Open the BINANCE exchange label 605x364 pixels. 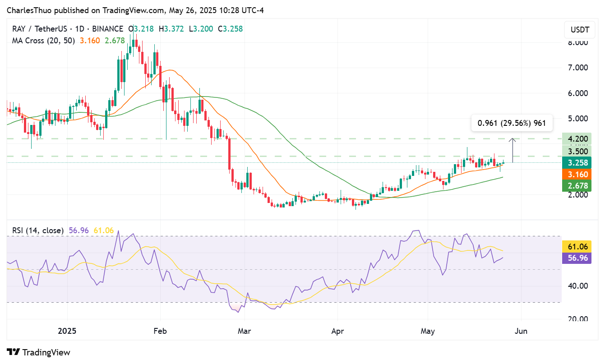coord(107,28)
